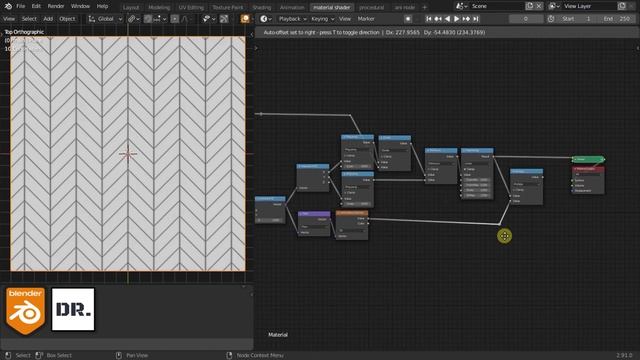Screen dimensions: 640x360
Task: Toggle auto keying record button
Action: (408, 19)
